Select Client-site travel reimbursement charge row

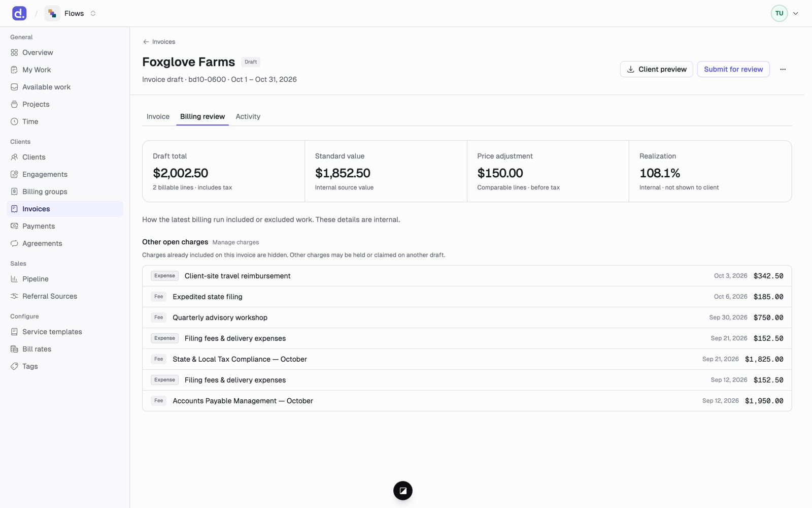[x=467, y=276]
